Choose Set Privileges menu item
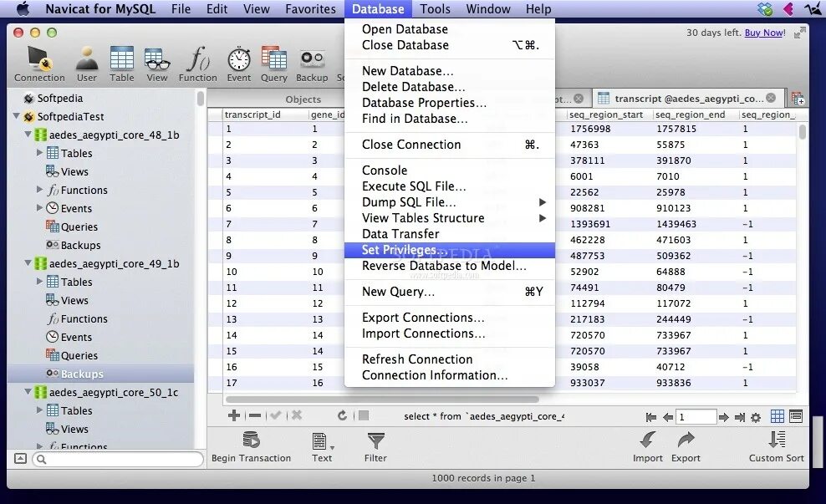 [449, 250]
